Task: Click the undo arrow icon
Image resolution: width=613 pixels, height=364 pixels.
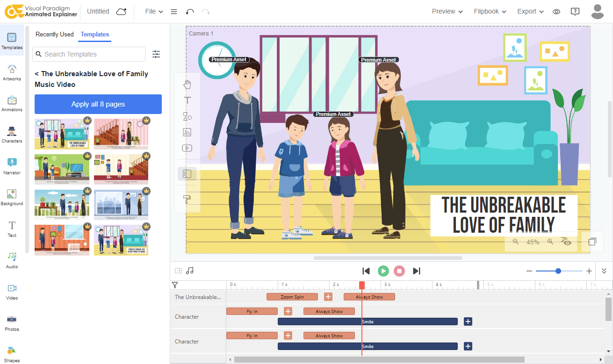Action: (x=189, y=12)
